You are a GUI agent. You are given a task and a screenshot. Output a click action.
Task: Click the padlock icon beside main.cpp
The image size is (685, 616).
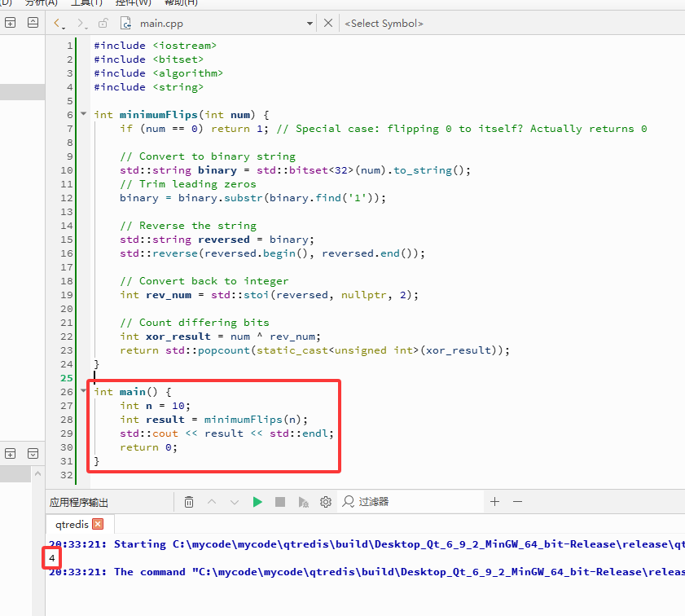(x=103, y=23)
